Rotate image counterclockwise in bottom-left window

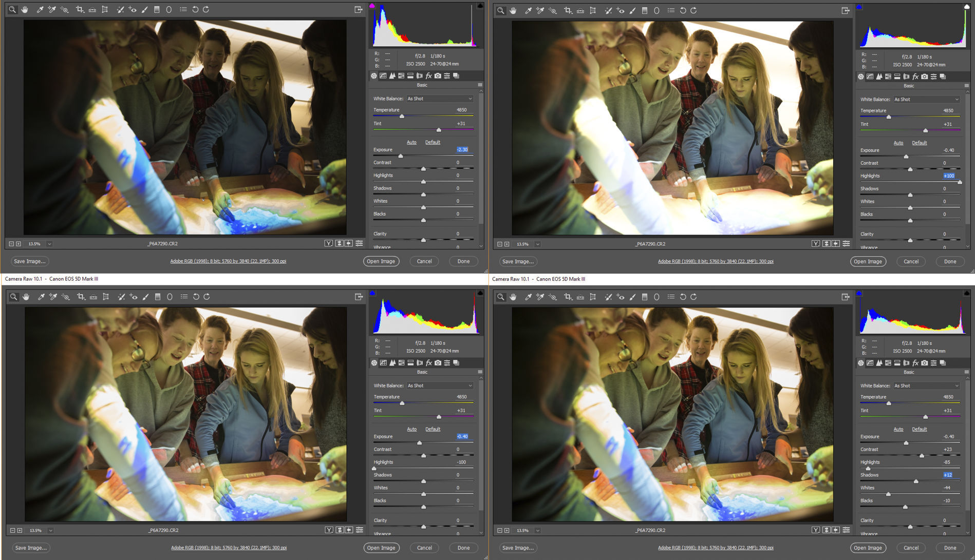click(x=196, y=297)
